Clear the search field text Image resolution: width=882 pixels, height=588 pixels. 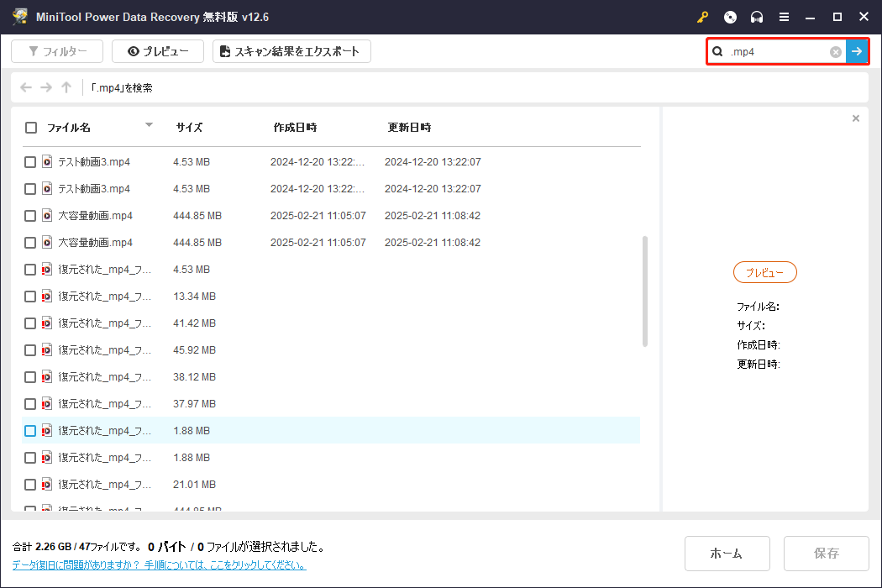835,52
